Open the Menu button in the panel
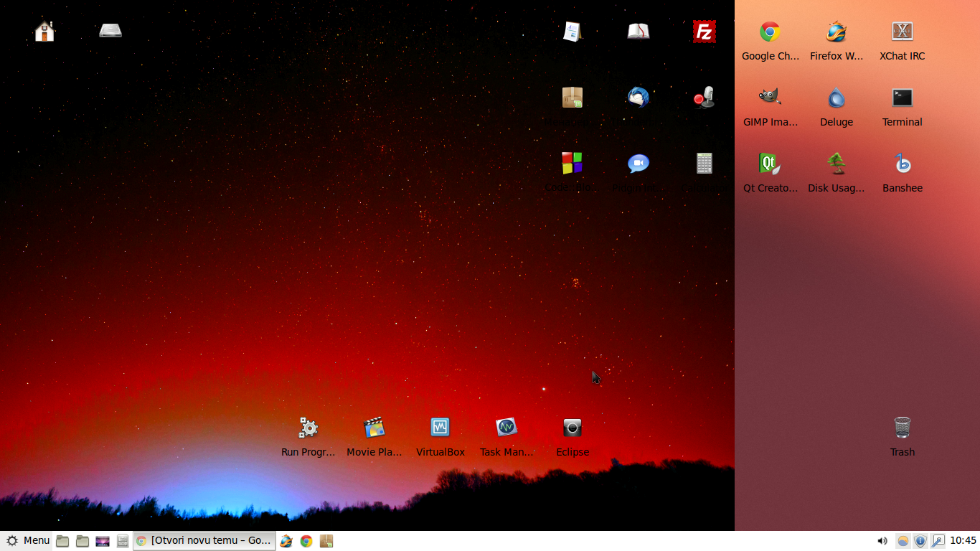Image resolution: width=980 pixels, height=551 pixels. point(27,541)
